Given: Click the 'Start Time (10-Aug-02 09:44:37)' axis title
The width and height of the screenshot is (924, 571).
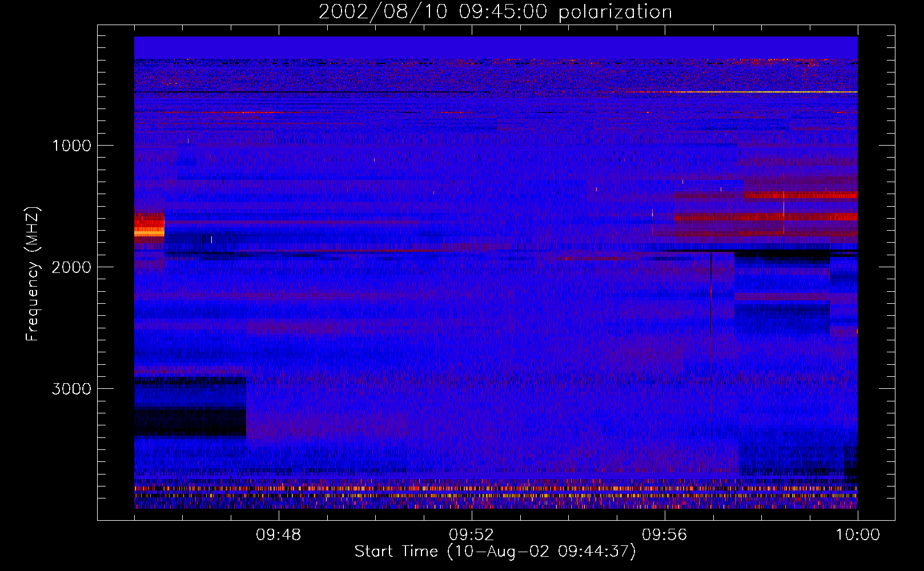Looking at the screenshot, I should pyautogui.click(x=495, y=552).
